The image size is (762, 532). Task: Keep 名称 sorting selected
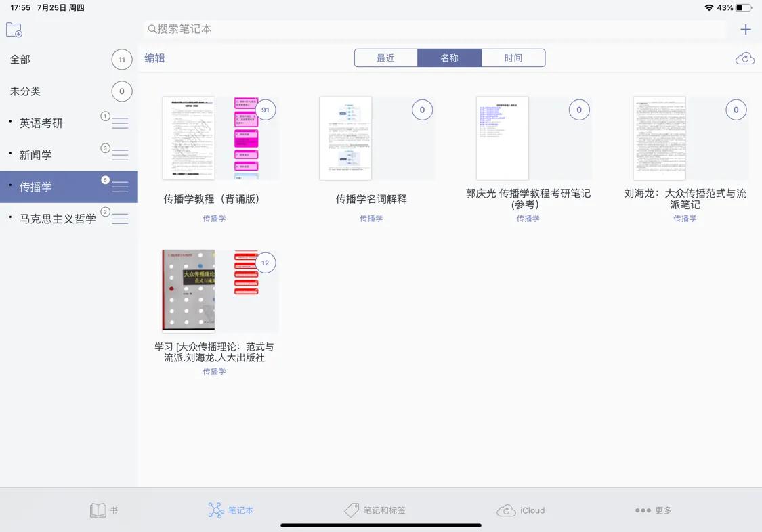coord(450,58)
